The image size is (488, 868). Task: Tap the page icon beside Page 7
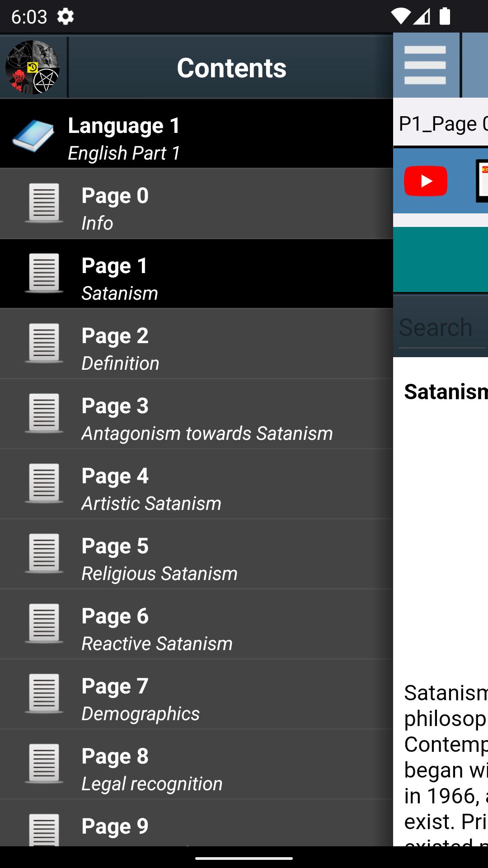[44, 693]
